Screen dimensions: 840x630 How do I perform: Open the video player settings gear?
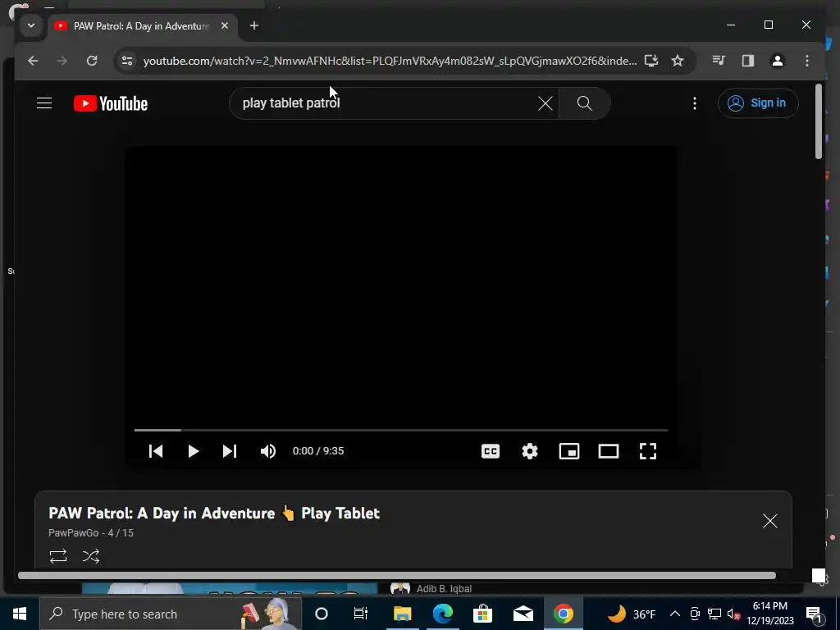click(x=529, y=451)
